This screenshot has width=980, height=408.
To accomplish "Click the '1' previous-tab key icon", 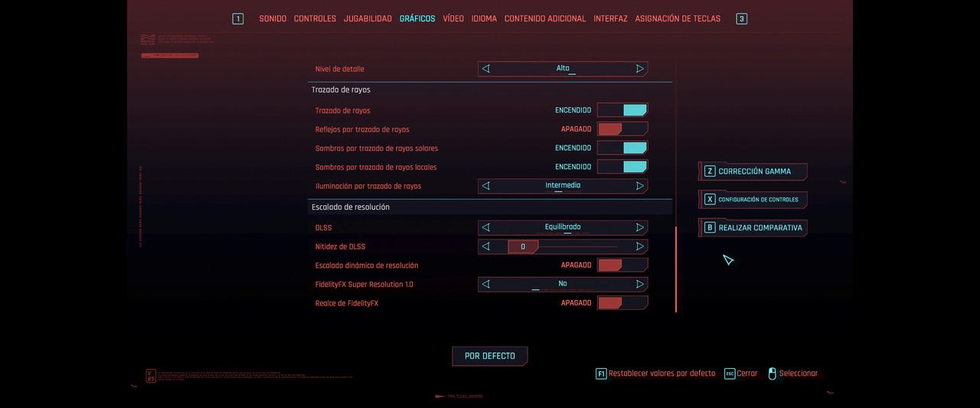I will [238, 18].
